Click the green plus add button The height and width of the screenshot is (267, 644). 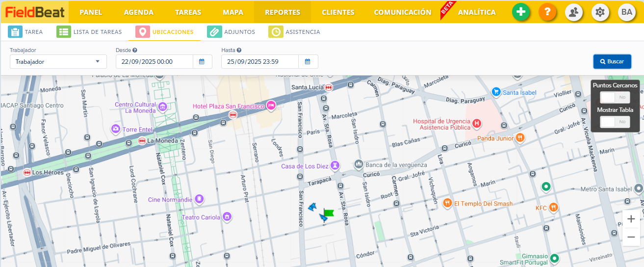point(521,12)
